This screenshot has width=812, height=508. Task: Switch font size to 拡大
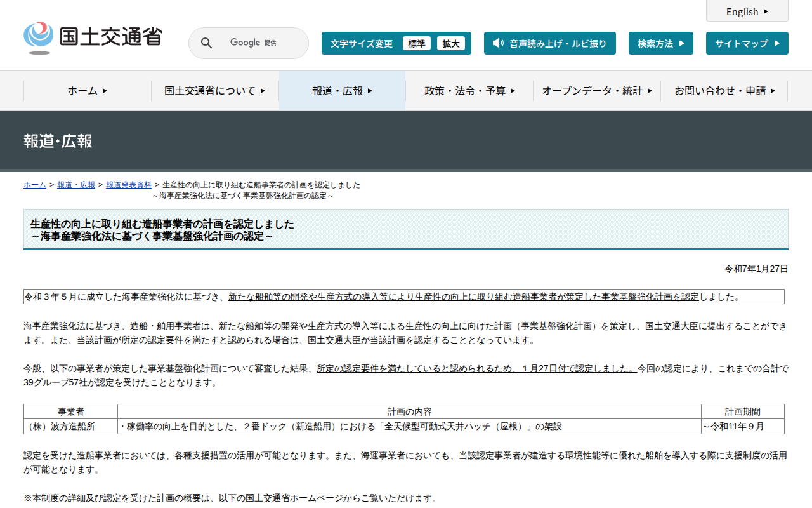coord(451,43)
